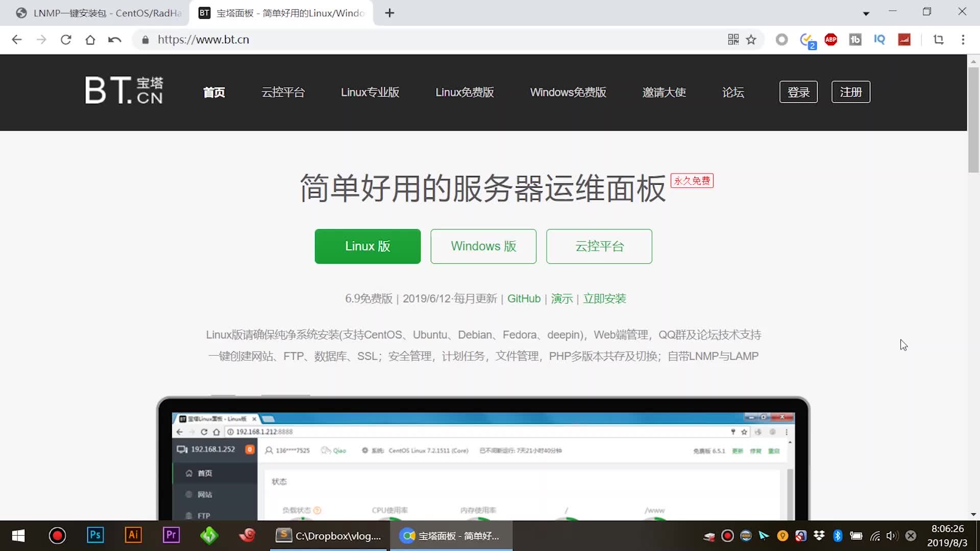Click the scrollbar up arrow
This screenshot has height=551, width=980.
coord(973,61)
